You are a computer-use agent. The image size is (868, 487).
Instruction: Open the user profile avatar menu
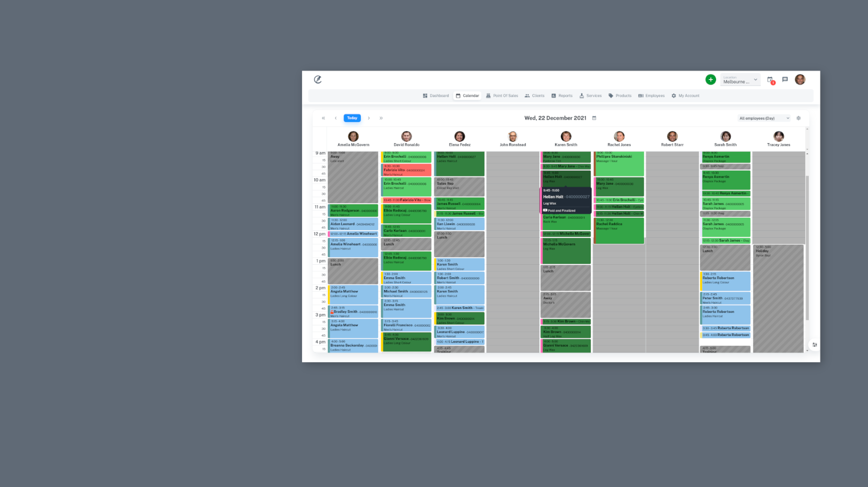click(800, 80)
